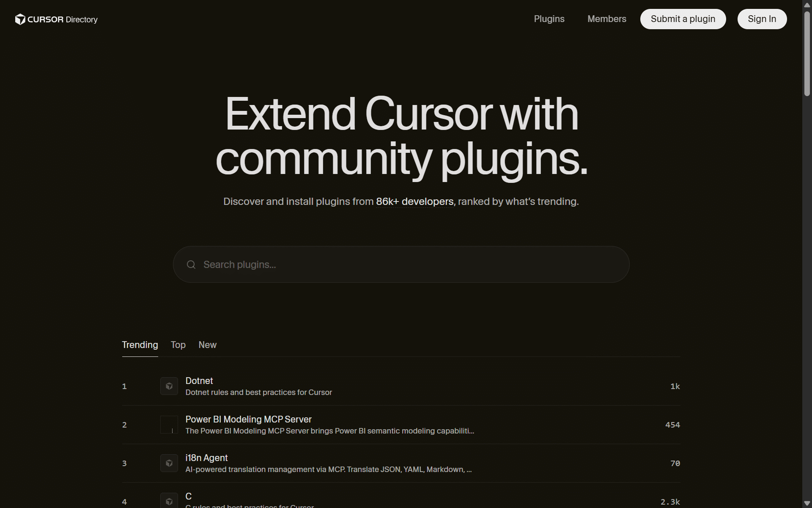
Task: Click rank number 3 in trending list
Action: click(124, 463)
